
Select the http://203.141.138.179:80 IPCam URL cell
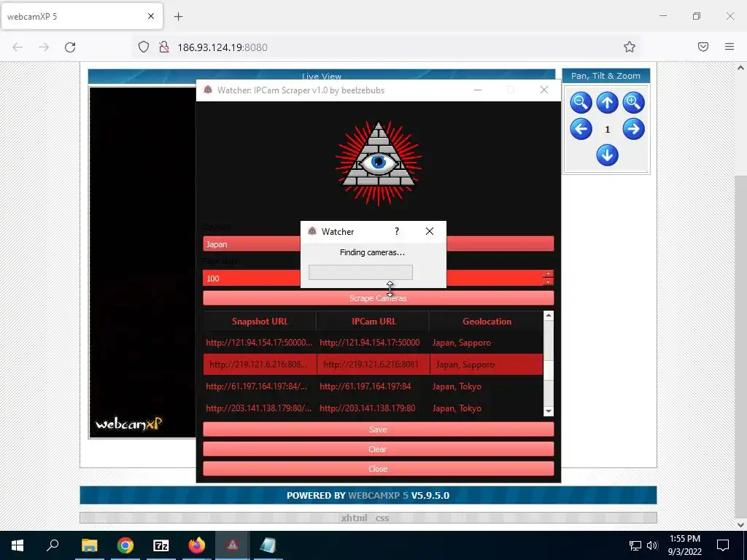tap(373, 408)
